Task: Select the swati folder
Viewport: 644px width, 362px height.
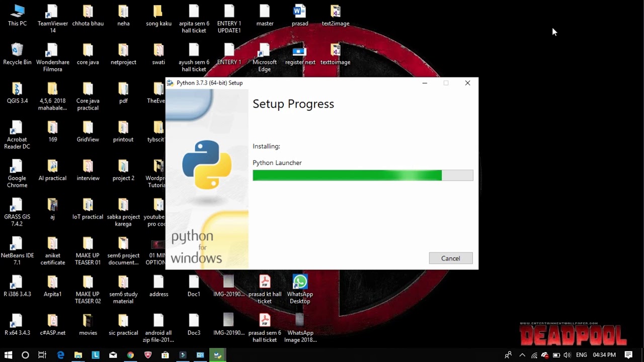Action: pyautogui.click(x=158, y=54)
